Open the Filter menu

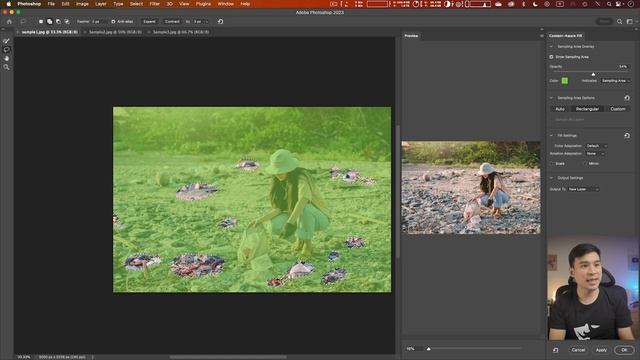(155, 4)
